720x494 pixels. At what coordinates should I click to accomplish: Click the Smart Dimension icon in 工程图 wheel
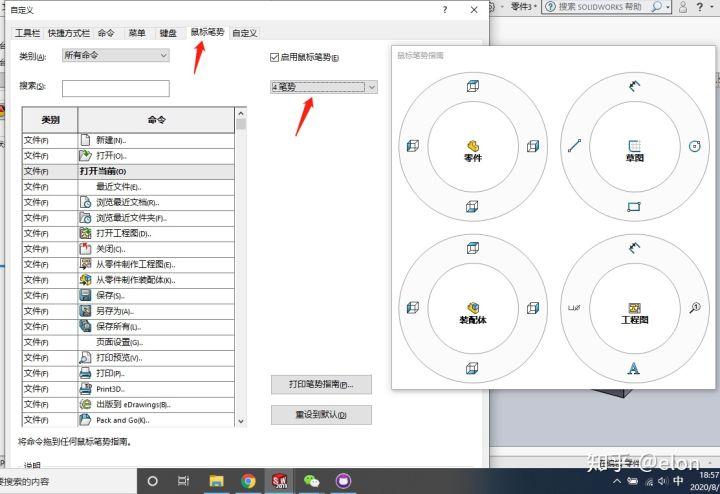(x=634, y=248)
